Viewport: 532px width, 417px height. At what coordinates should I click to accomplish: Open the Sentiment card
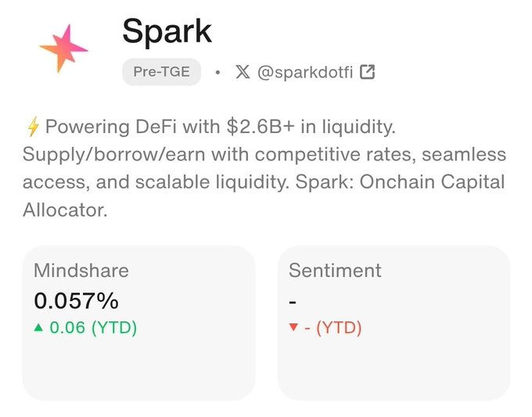394,322
